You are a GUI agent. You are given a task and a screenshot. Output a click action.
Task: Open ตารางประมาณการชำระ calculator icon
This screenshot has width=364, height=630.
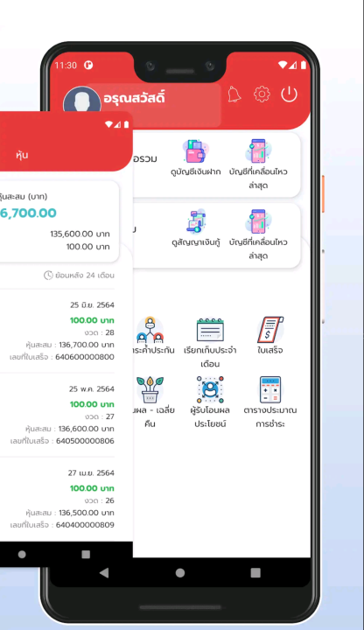[270, 389]
